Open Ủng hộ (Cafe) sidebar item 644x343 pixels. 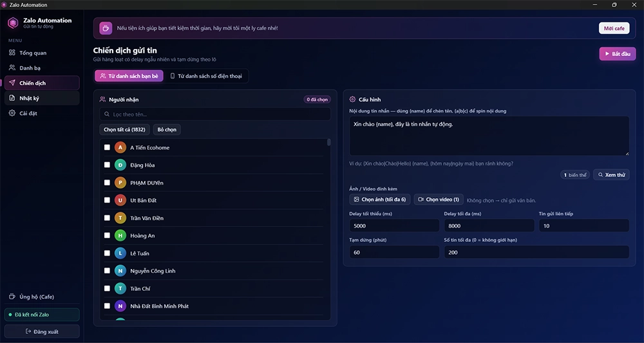point(42,297)
